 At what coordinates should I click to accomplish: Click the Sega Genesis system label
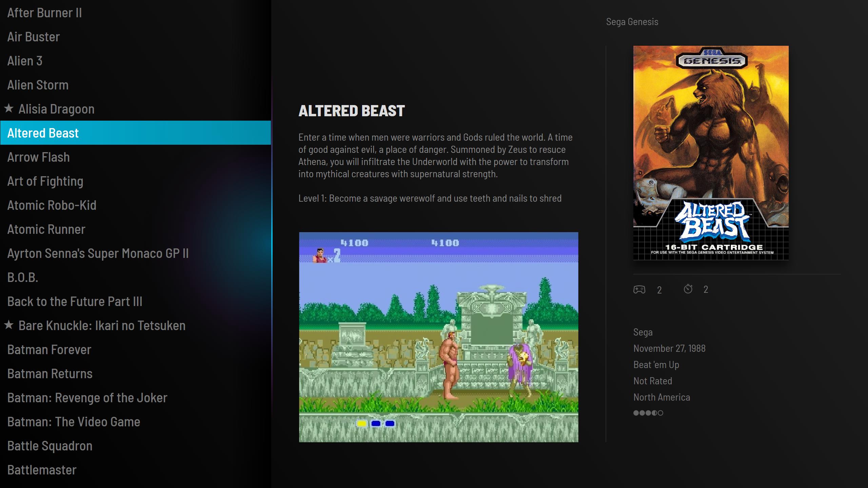[x=632, y=22]
